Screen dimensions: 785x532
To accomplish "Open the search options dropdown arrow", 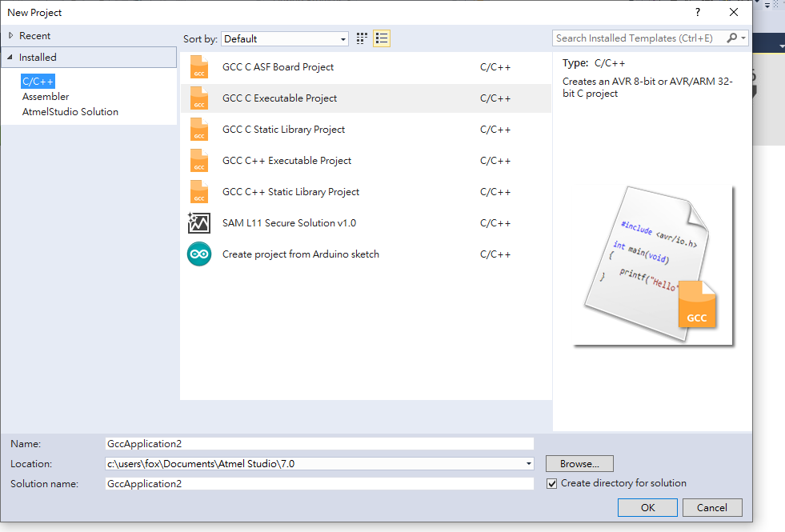I will [x=743, y=38].
